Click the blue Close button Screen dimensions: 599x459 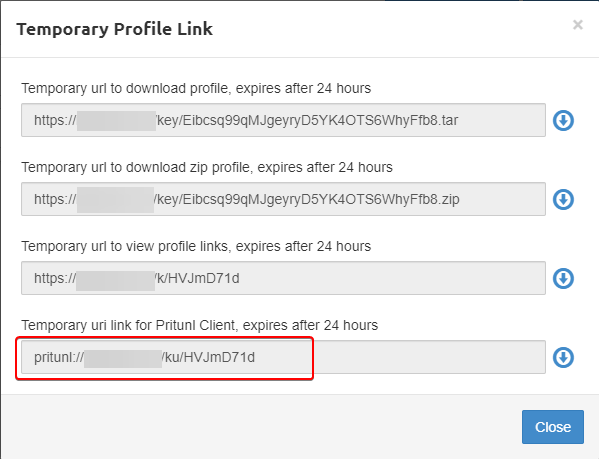pos(553,427)
